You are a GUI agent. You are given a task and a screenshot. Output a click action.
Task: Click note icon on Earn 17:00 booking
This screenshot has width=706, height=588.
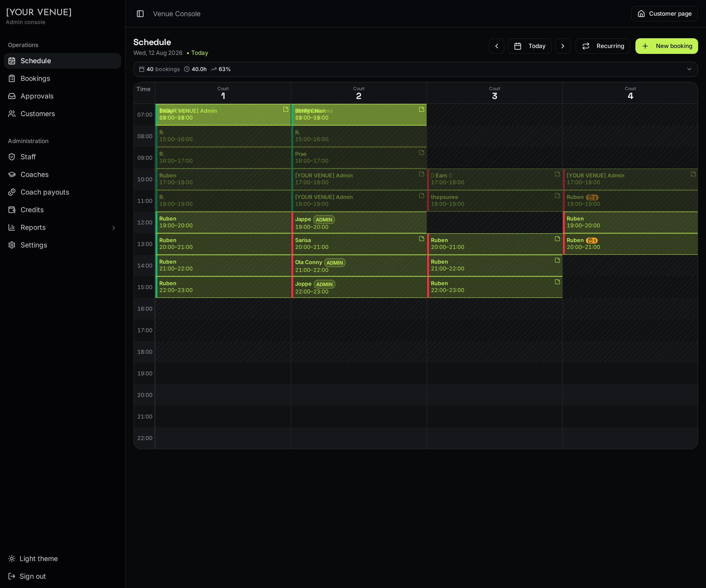(x=557, y=174)
